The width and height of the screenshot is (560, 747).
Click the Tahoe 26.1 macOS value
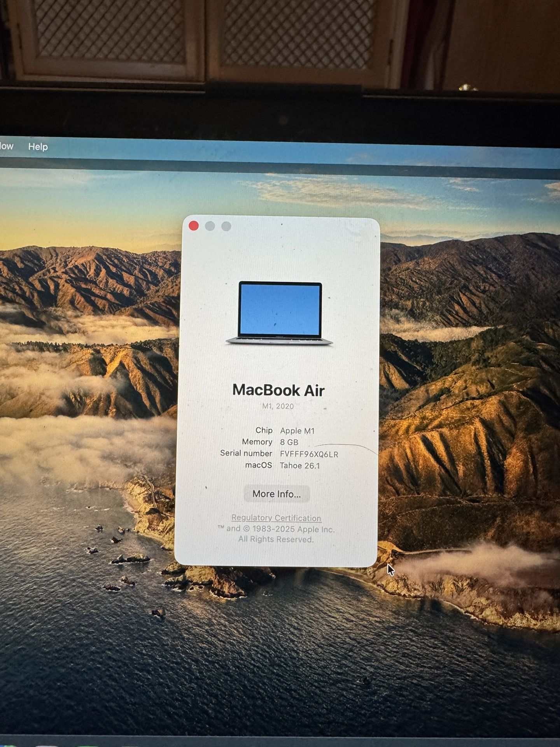pos(299,465)
